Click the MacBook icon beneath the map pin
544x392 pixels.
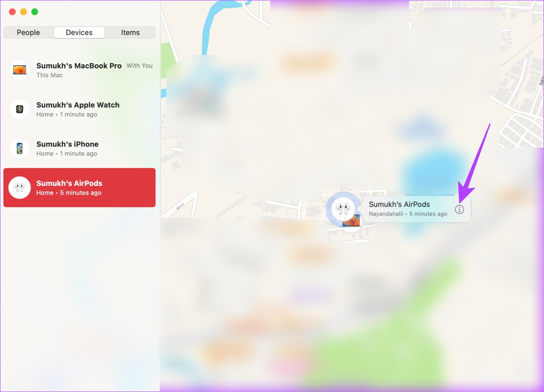(351, 221)
